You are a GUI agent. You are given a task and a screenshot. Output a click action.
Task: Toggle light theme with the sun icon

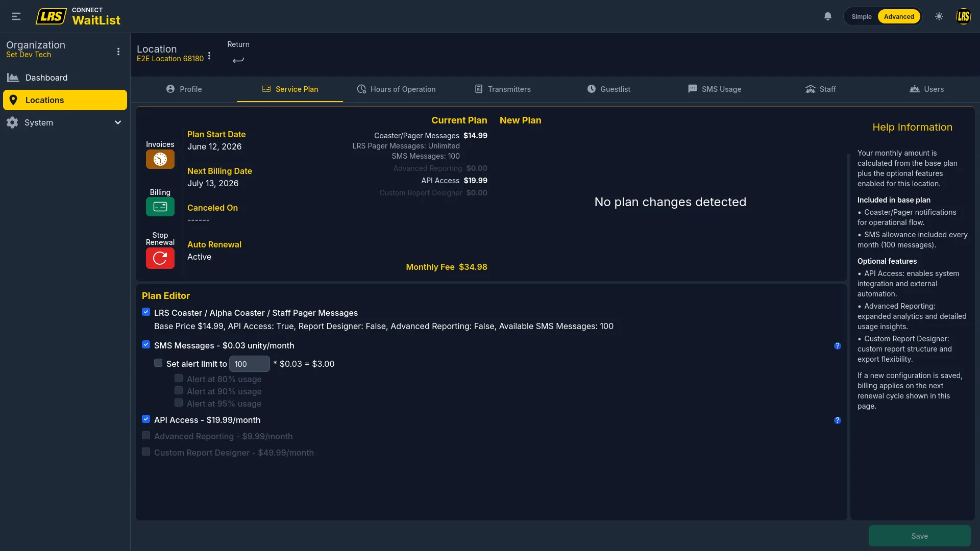939,16
